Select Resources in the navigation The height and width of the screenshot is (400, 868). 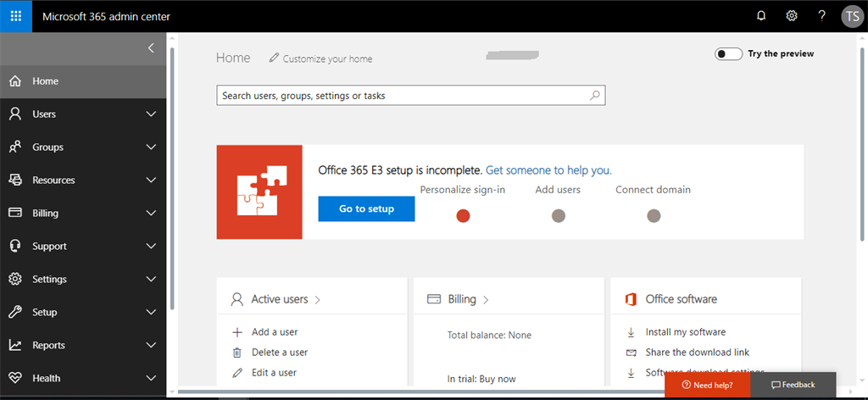pyautogui.click(x=83, y=180)
